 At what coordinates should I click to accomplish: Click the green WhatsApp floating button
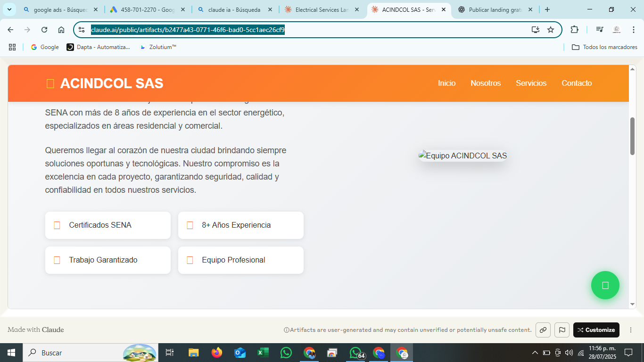(605, 285)
